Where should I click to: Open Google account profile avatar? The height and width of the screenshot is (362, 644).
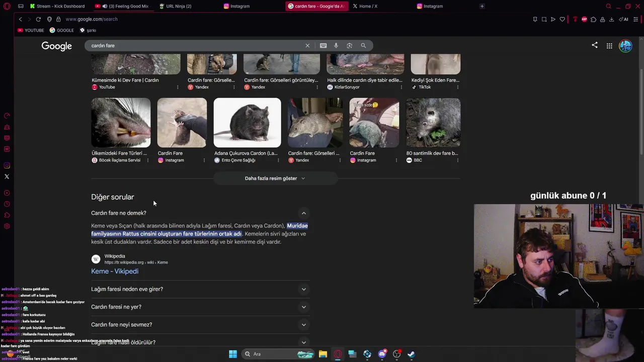[625, 46]
